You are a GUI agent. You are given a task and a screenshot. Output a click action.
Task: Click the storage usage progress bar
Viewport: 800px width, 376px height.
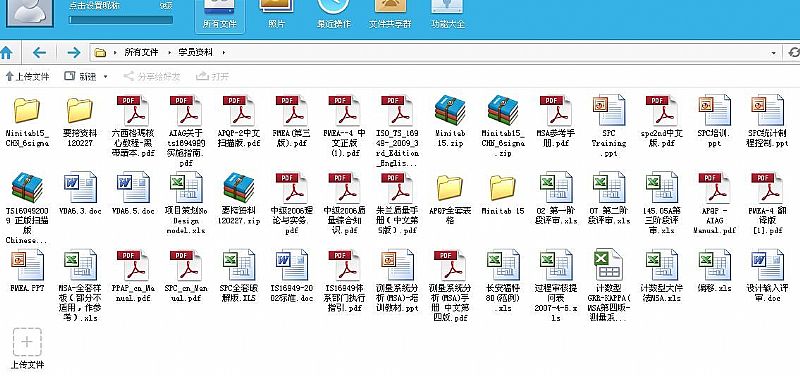[x=121, y=20]
